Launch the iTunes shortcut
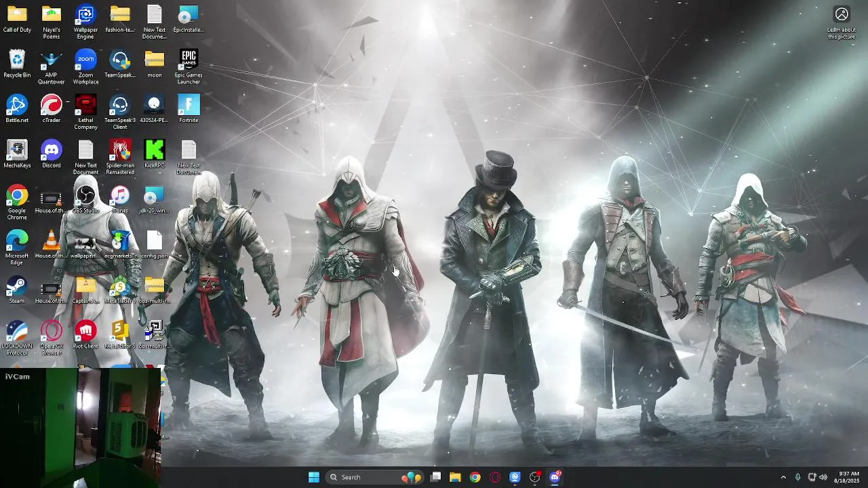The height and width of the screenshot is (488, 868). coord(120,200)
